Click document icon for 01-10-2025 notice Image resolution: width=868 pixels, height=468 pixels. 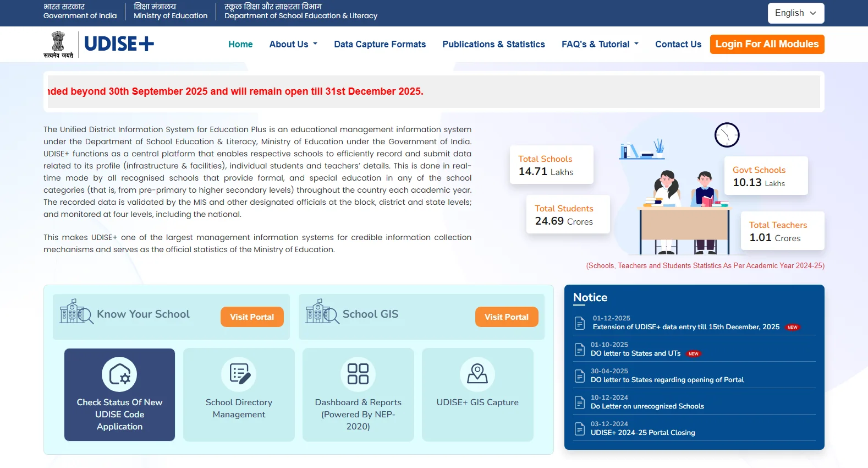click(580, 350)
